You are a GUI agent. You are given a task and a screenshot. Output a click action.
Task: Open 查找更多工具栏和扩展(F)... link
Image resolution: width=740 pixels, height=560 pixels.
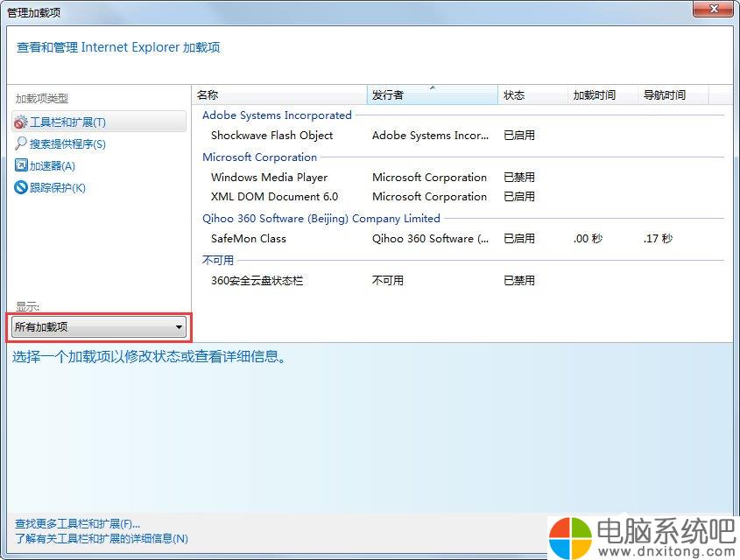pyautogui.click(x=77, y=524)
